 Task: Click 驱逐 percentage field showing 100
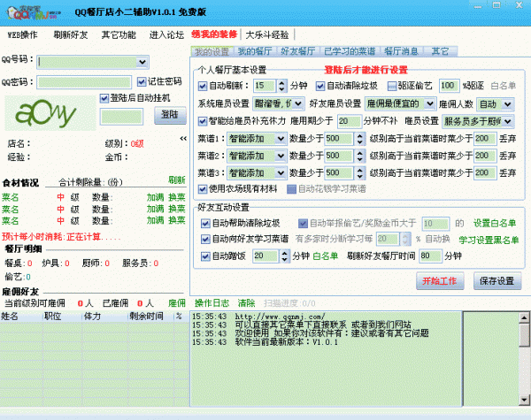pos(449,86)
